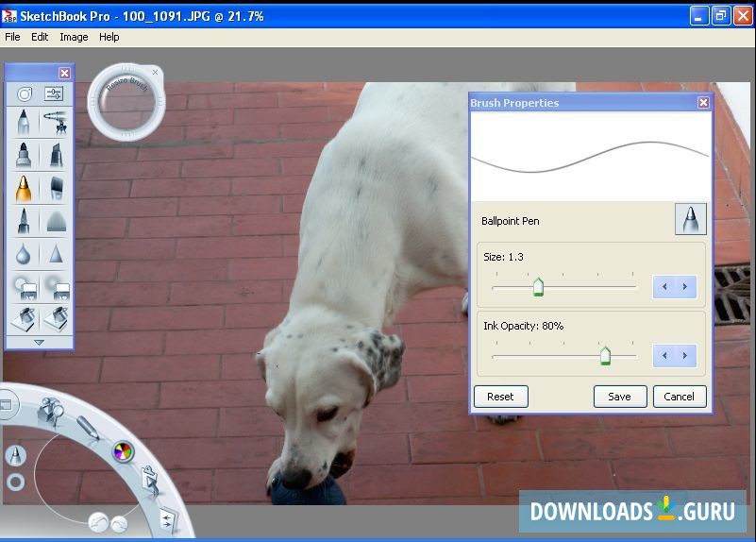Click the Ballpoint Pen brush icon button

(691, 219)
